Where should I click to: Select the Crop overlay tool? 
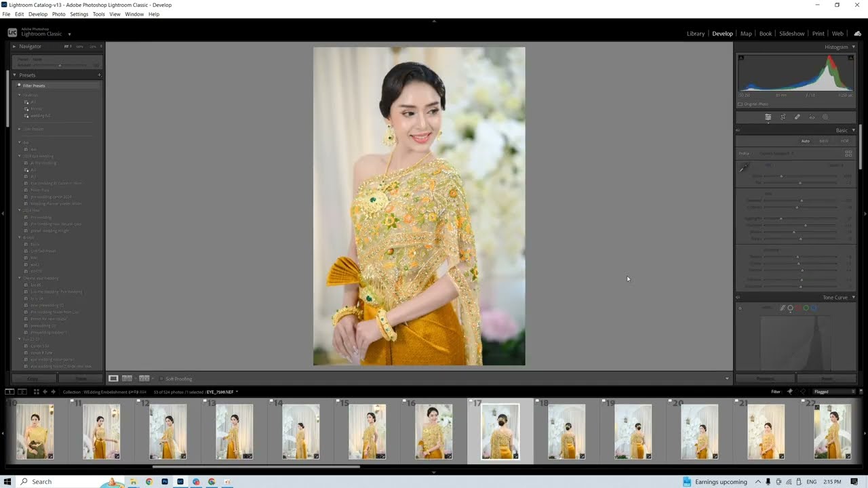click(783, 117)
